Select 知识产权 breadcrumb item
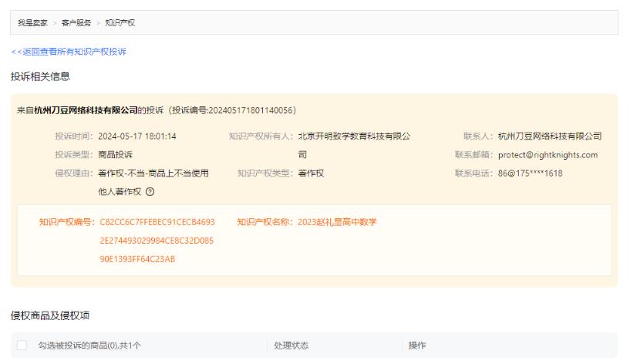This screenshot has height=364, width=637. tap(120, 22)
